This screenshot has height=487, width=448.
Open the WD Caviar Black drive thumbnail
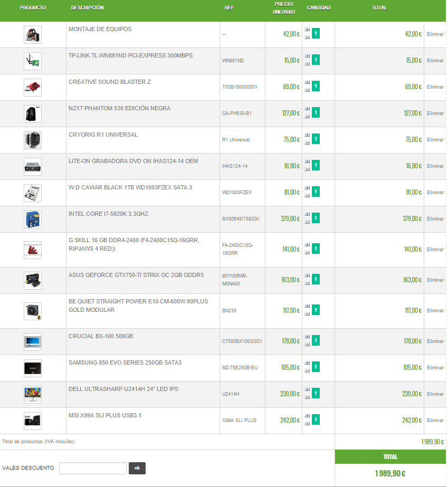(33, 193)
